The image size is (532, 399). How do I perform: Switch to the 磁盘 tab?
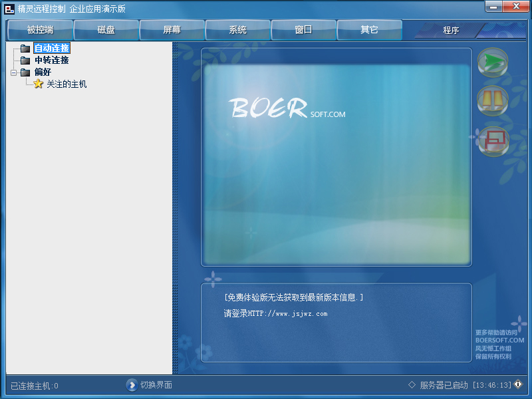click(105, 29)
